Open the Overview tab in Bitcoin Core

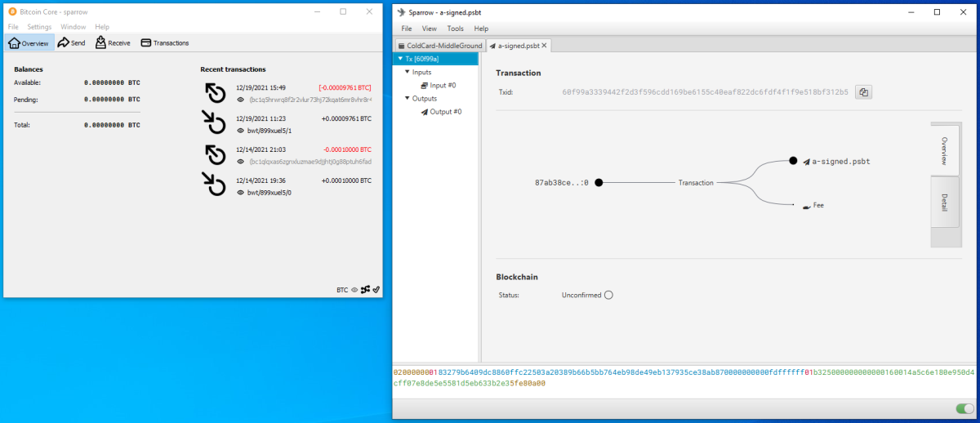click(x=29, y=42)
